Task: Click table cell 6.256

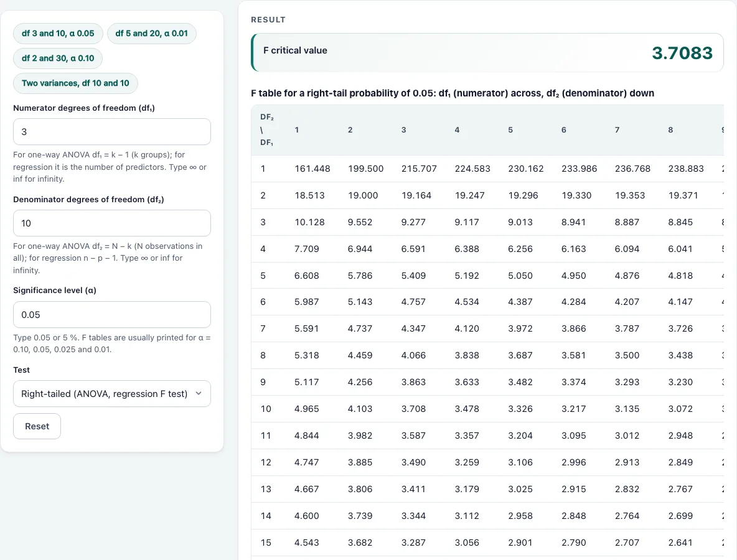Action: [x=520, y=249]
